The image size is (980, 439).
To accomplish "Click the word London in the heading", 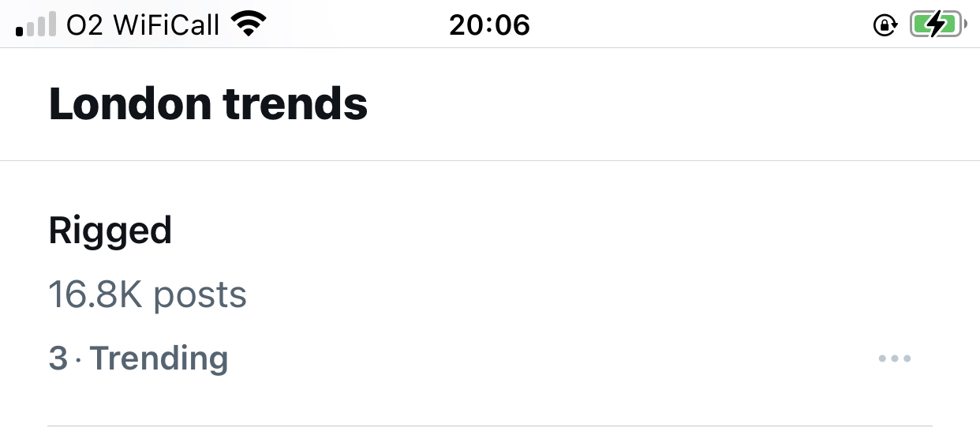I will pos(130,104).
